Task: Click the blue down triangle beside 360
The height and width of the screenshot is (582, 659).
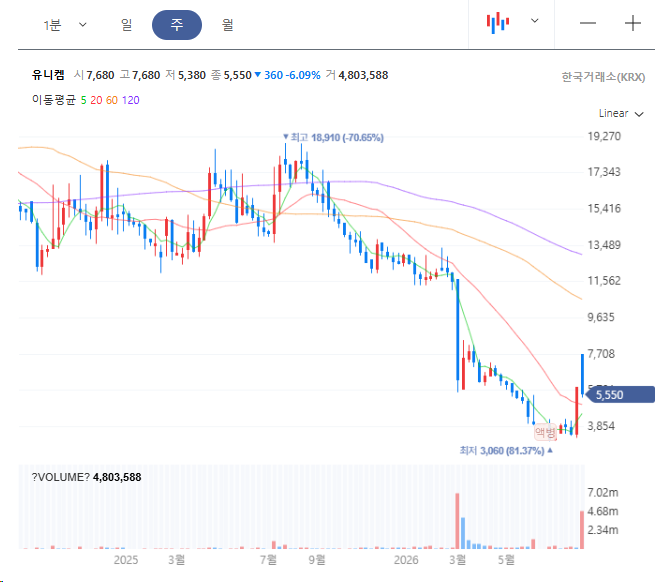Action: point(258,75)
